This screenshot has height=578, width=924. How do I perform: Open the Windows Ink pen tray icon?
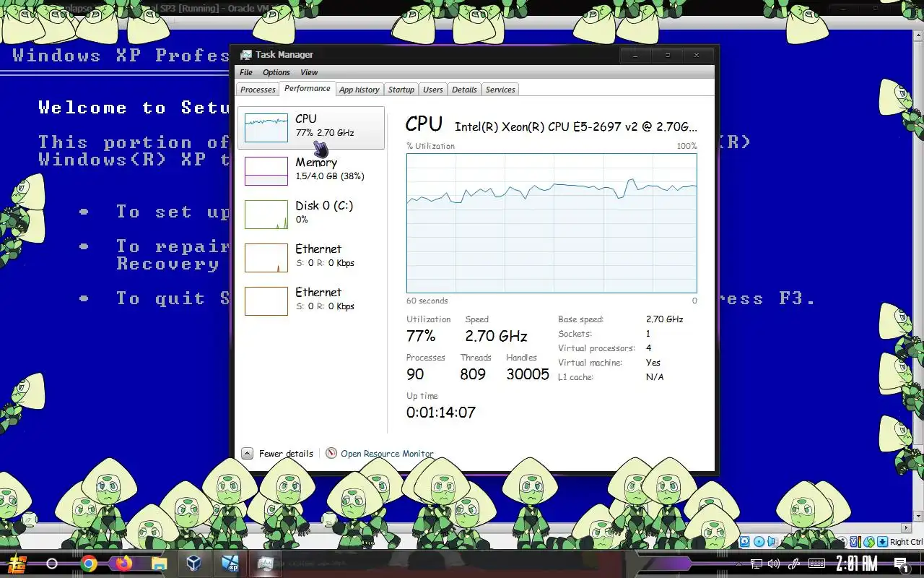click(793, 564)
